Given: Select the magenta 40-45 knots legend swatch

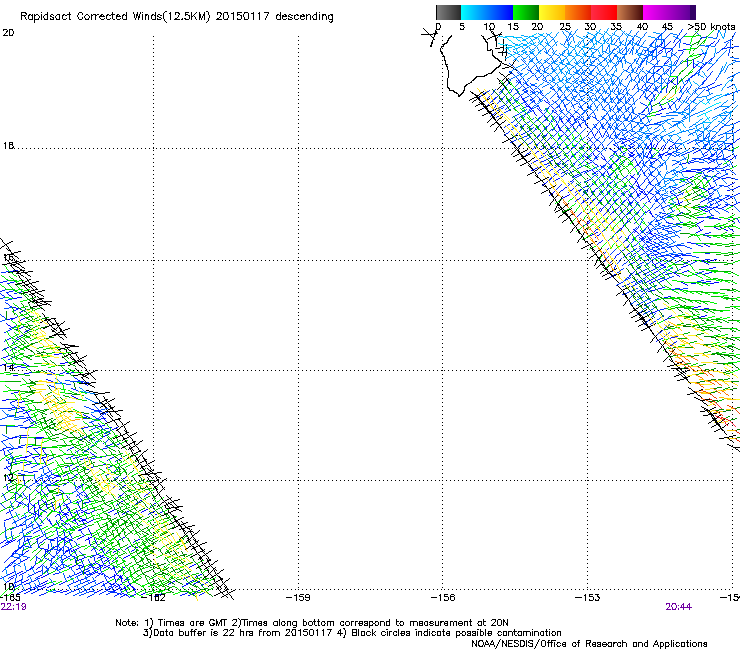Looking at the screenshot, I should pos(656,12).
